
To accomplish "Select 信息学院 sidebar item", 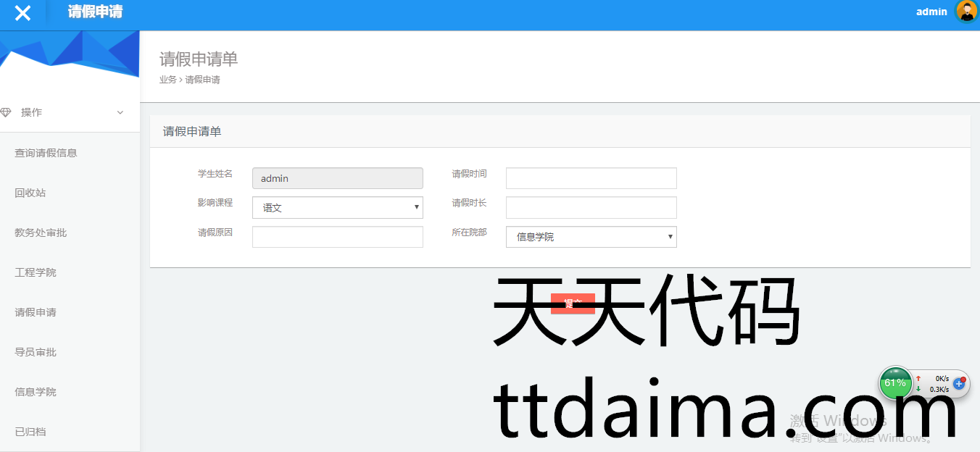I will click(x=36, y=392).
